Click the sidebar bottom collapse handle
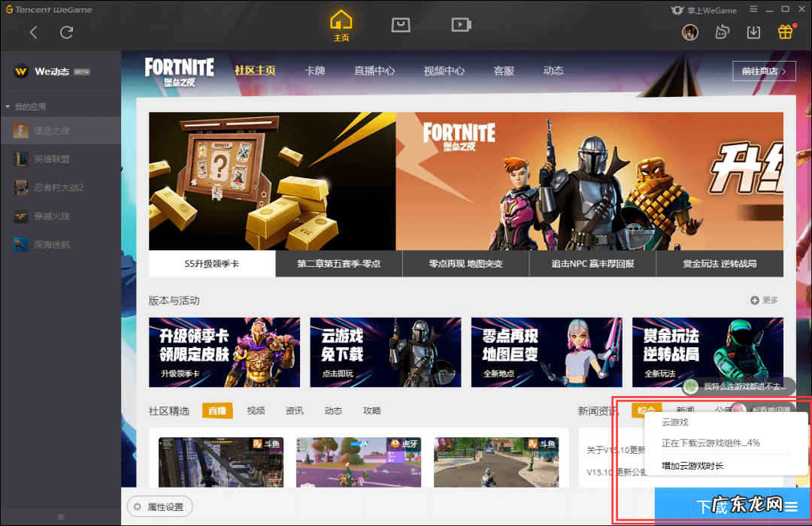 tap(61, 517)
